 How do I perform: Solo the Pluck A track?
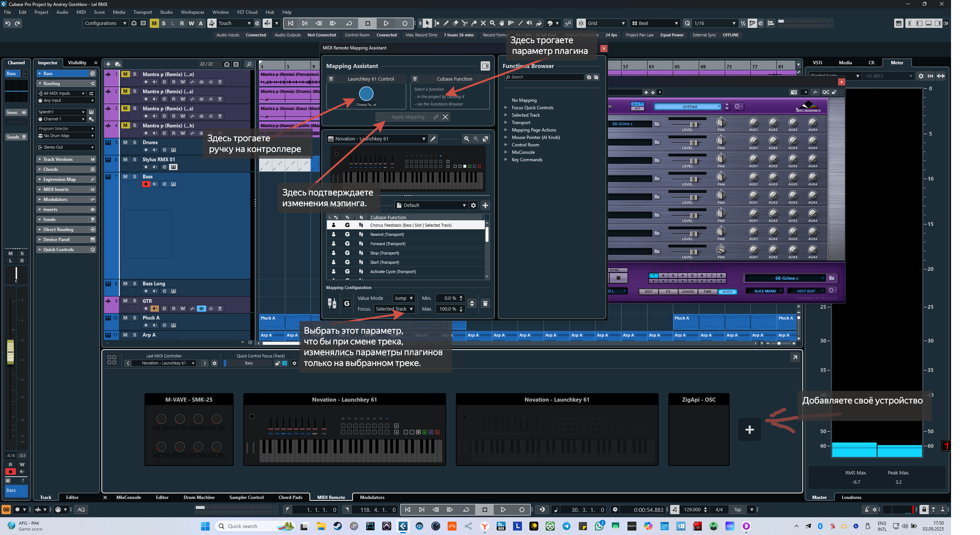point(135,318)
